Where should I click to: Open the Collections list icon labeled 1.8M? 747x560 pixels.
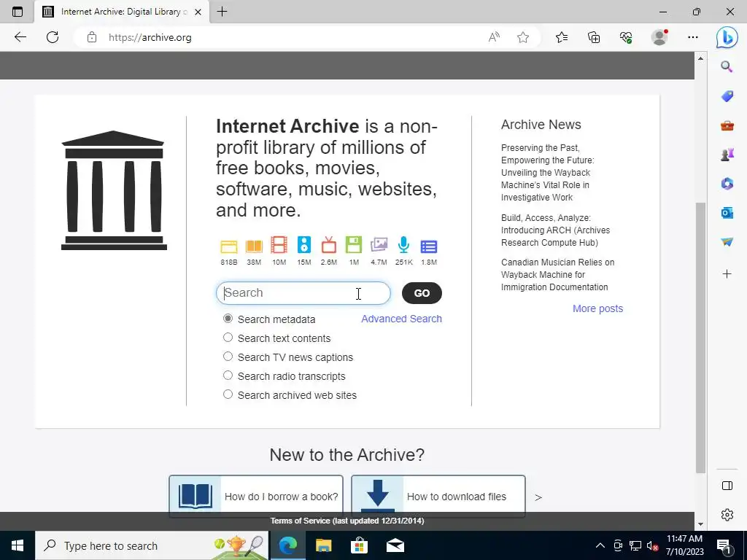pos(429,246)
